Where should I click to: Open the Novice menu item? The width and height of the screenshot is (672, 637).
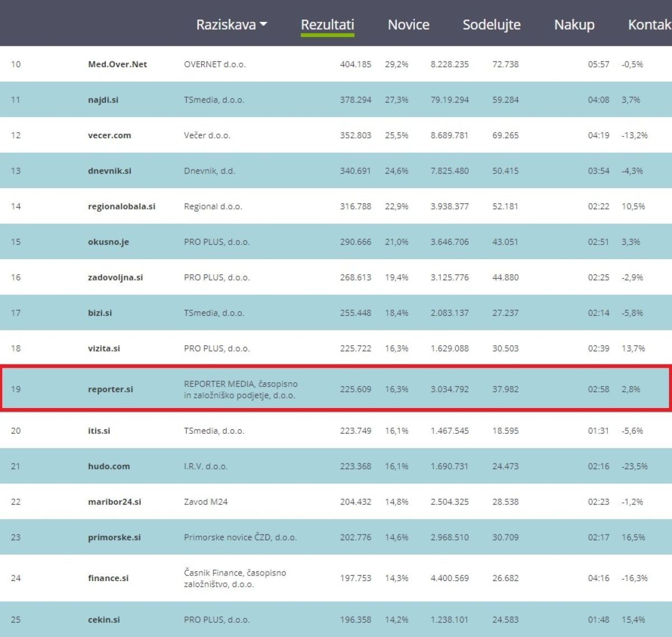click(x=408, y=25)
